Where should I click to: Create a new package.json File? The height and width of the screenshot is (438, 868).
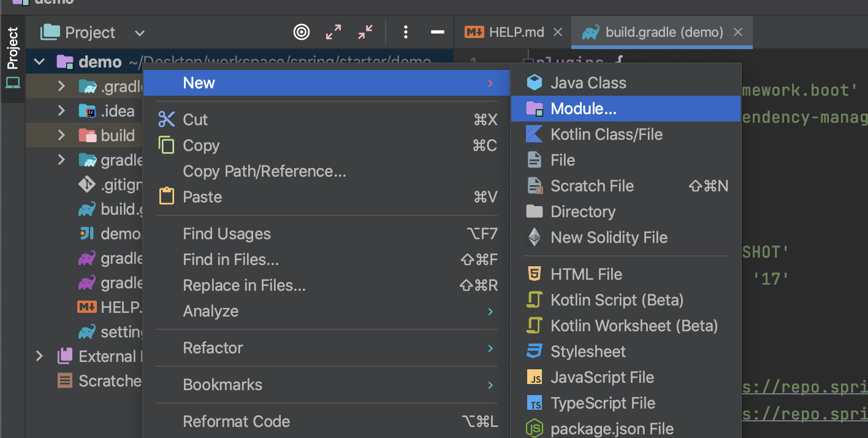pyautogui.click(x=626, y=428)
